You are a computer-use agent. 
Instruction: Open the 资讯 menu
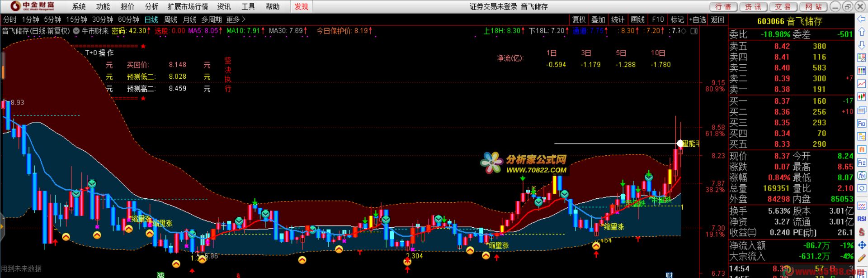224,6
